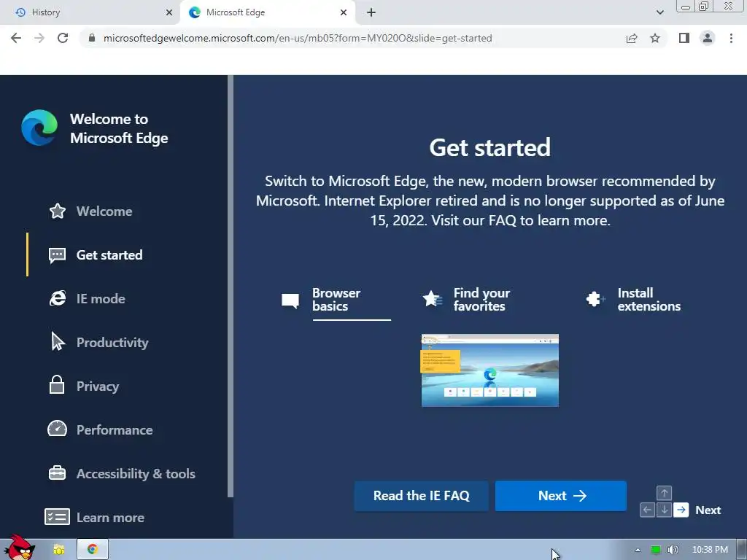Viewport: 747px width, 560px height.
Task: Open the browser side panel
Action: (x=684, y=38)
